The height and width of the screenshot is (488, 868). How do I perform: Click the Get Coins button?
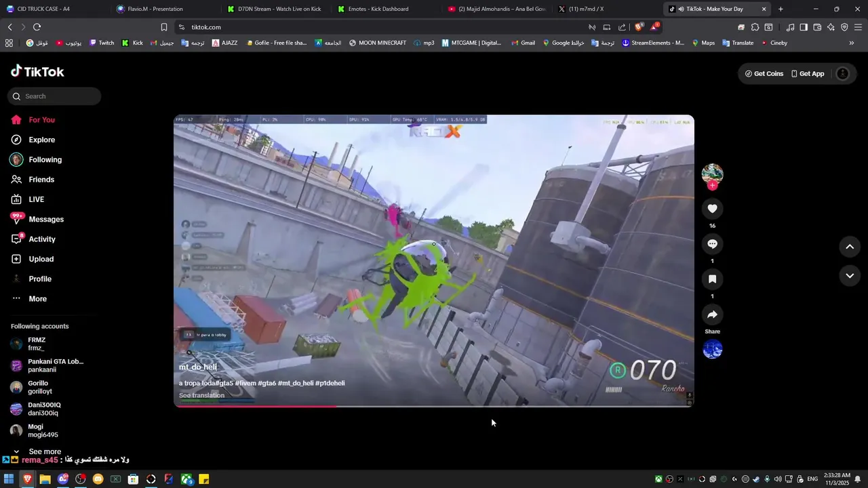(764, 74)
